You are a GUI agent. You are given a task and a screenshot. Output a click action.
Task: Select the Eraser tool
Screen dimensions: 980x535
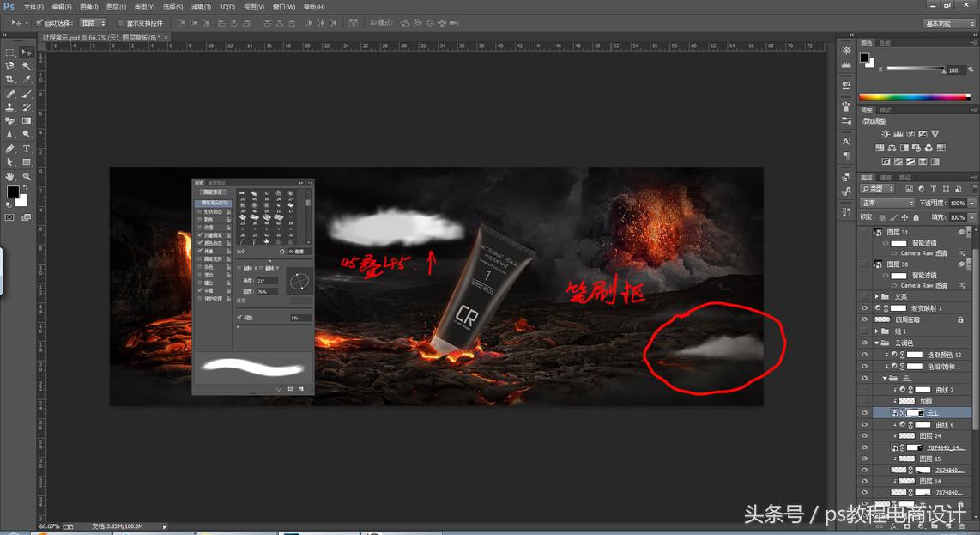[10, 121]
